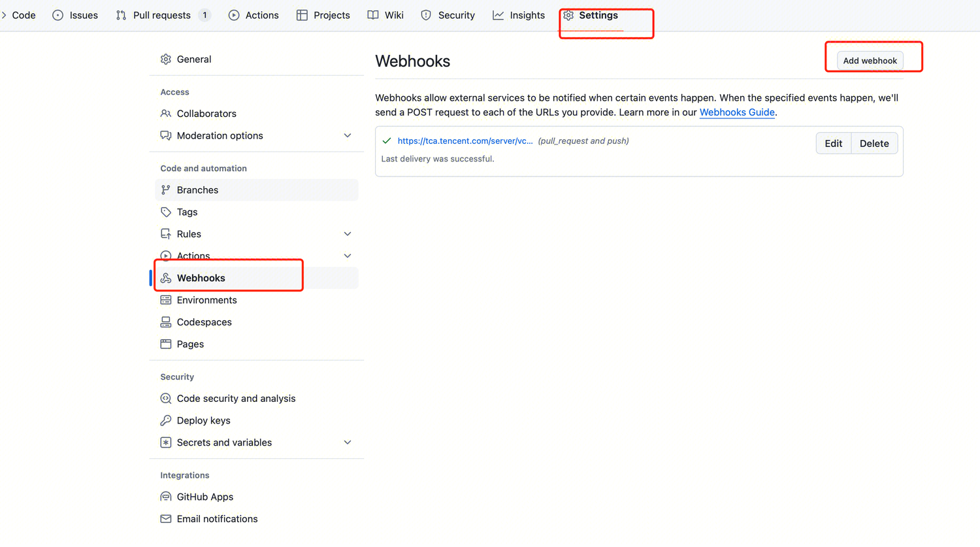Click the Issues circle icon
Viewport: 980px width, 547px height.
57,15
